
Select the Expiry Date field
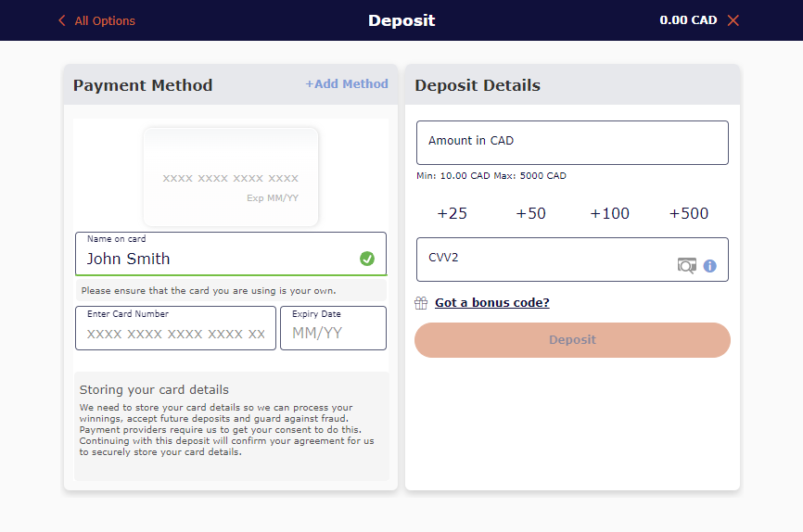coord(334,328)
